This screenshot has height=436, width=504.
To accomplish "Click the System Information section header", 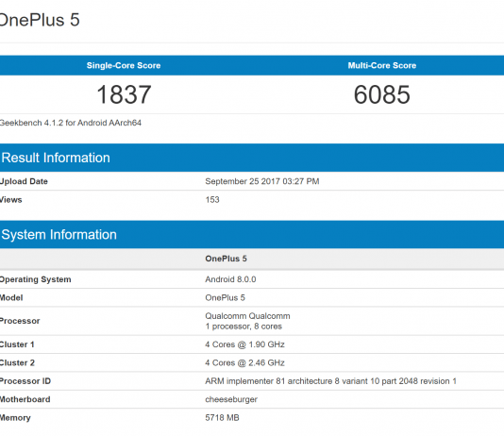I will tap(59, 235).
